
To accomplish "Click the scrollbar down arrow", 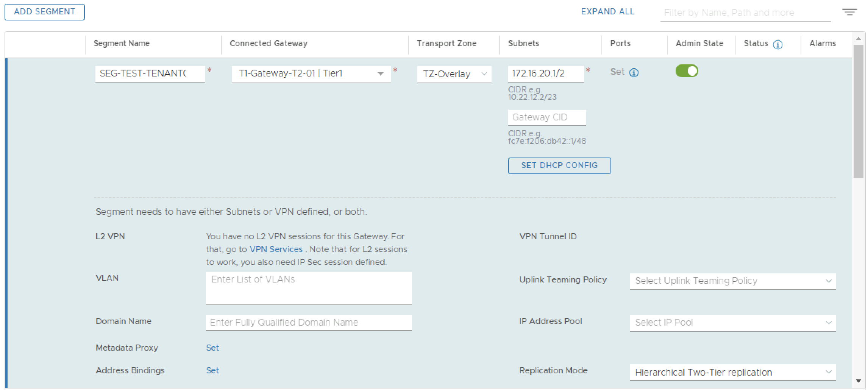I will tap(858, 381).
